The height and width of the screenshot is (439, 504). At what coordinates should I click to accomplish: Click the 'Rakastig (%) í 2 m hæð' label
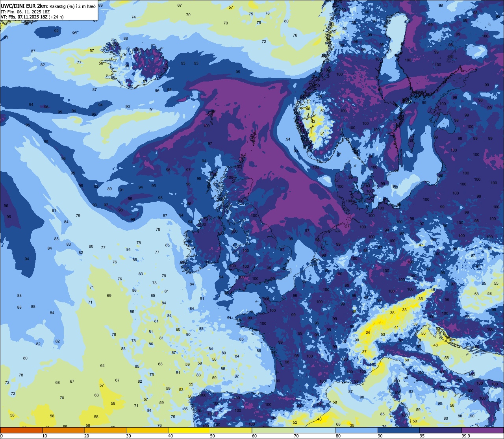(72, 6)
